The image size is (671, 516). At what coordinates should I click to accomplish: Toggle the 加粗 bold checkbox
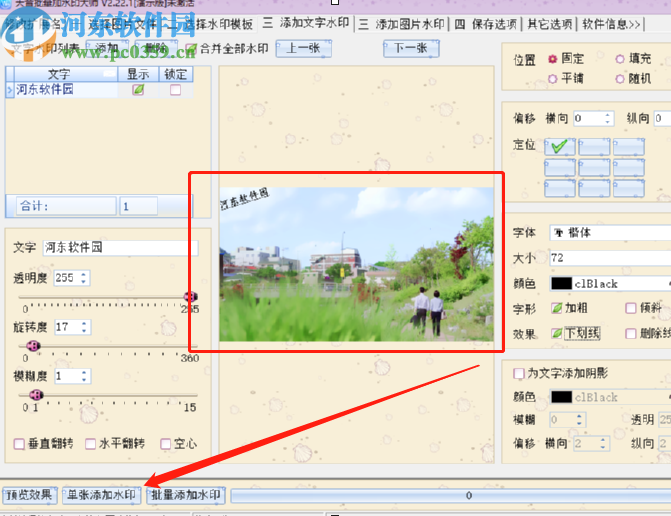point(557,308)
